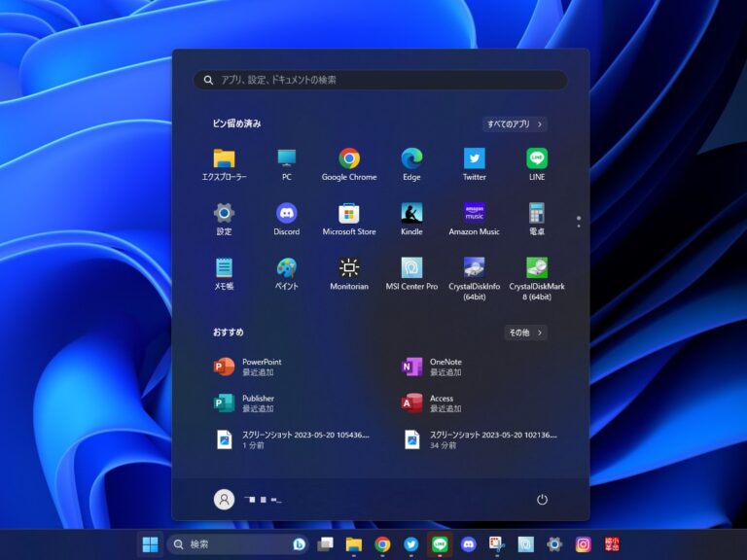Screen dimensions: 747x560
Task: Open 設定 from pinned apps
Action: click(224, 220)
